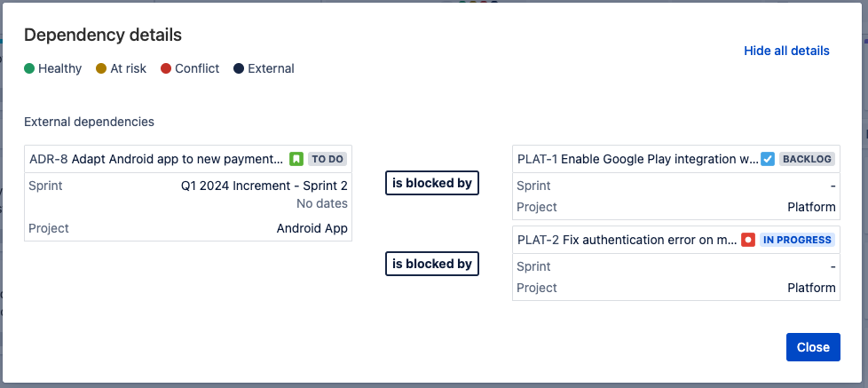Screen dimensions: 868x388
Task: Click the yellow At risk legend dot
Action: (101, 68)
